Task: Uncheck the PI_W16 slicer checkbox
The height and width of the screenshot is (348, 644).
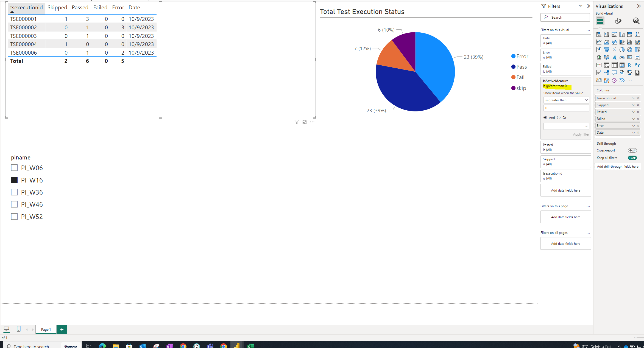Action: tap(14, 180)
